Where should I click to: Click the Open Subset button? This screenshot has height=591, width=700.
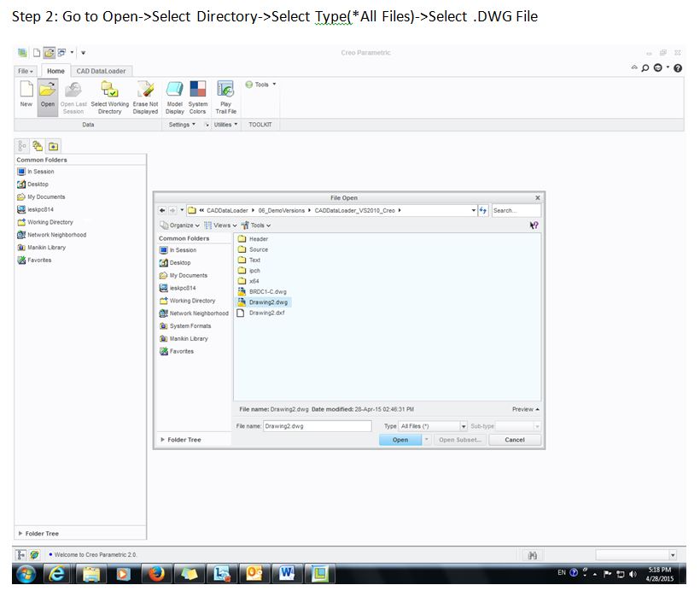pos(460,440)
